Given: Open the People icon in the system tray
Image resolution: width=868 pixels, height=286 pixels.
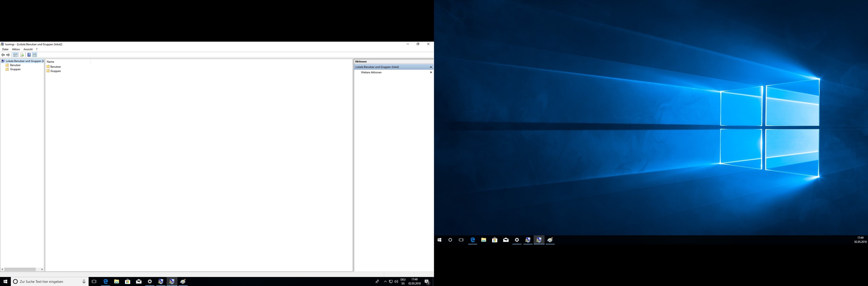Looking at the screenshot, I should 377,282.
